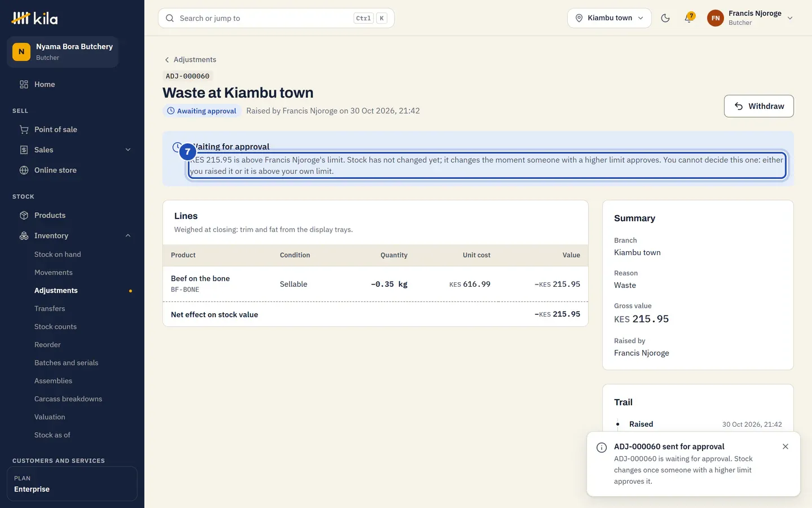Click the Products box icon

click(x=24, y=215)
